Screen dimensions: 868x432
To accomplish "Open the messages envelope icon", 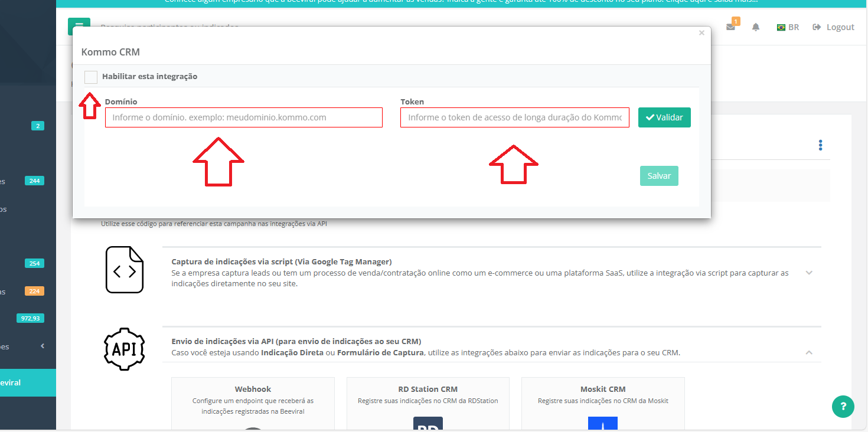I will pyautogui.click(x=731, y=27).
